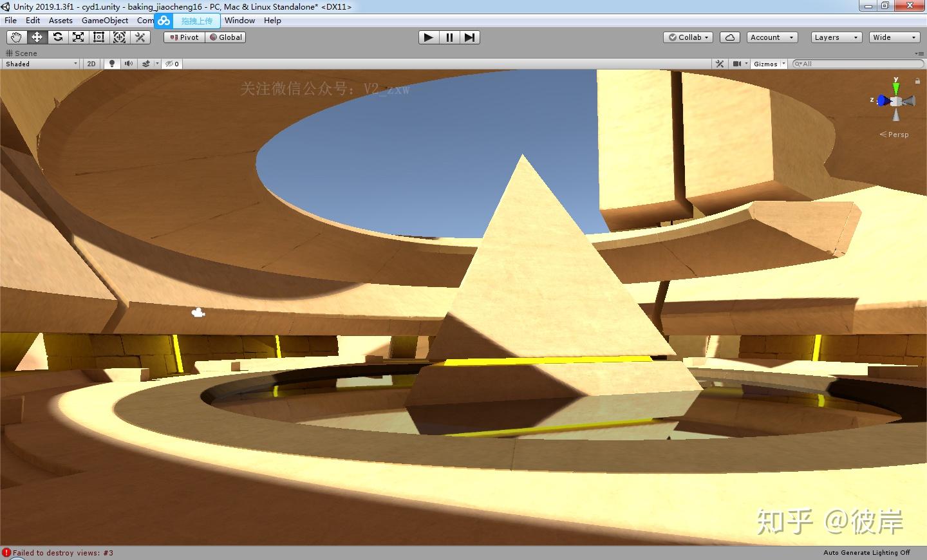
Task: Open the Help menu
Action: 272,21
